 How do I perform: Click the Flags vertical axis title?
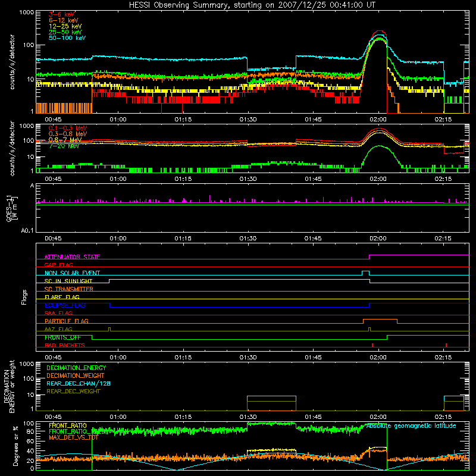point(24,297)
